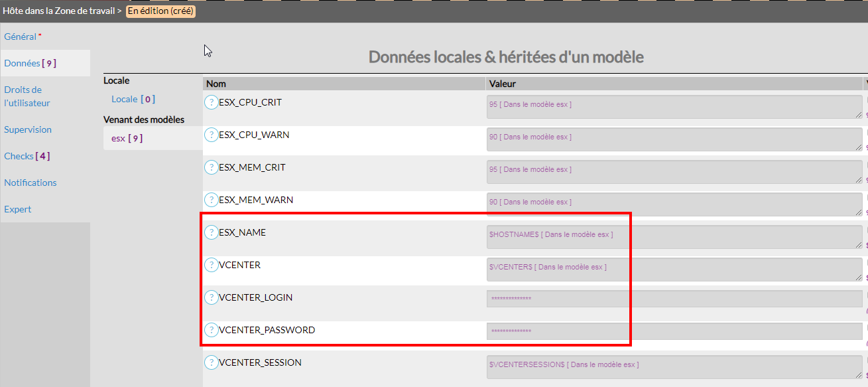
Task: Click help icon next to VCENTER_SESSION
Action: click(x=211, y=362)
